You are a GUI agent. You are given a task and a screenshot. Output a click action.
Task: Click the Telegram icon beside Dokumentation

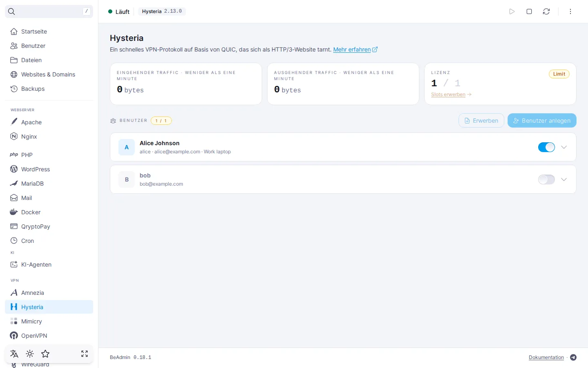pyautogui.click(x=573, y=357)
